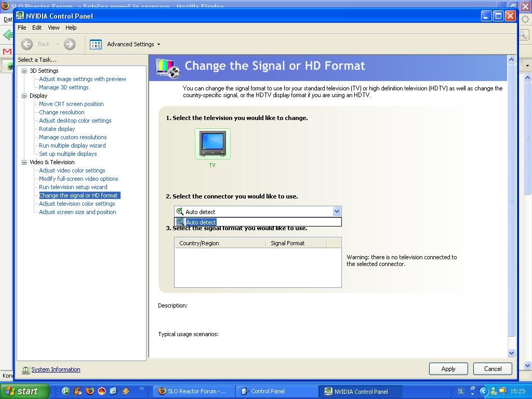
Task: Click NVIDIA Control Panel taskbar button
Action: point(361,391)
